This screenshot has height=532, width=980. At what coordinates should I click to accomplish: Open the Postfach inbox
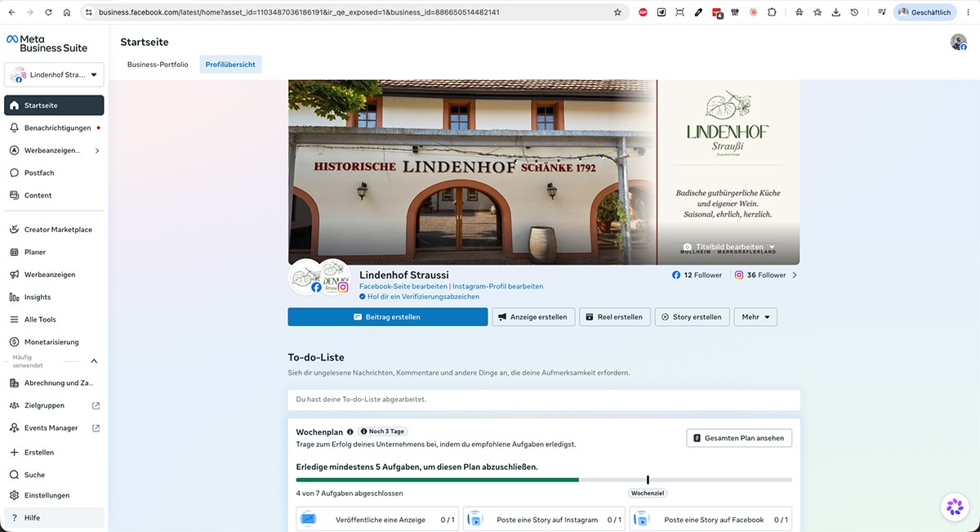coord(54,172)
